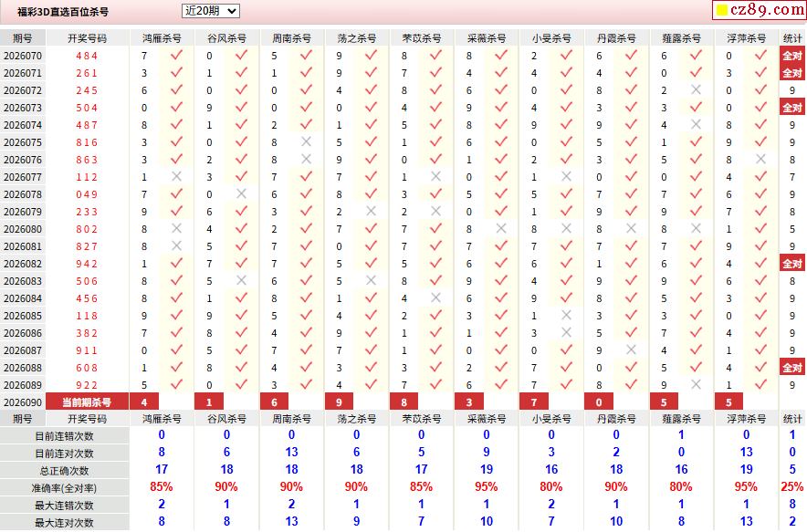Click the winning number 049
This screenshot has width=807, height=532.
coord(87,194)
